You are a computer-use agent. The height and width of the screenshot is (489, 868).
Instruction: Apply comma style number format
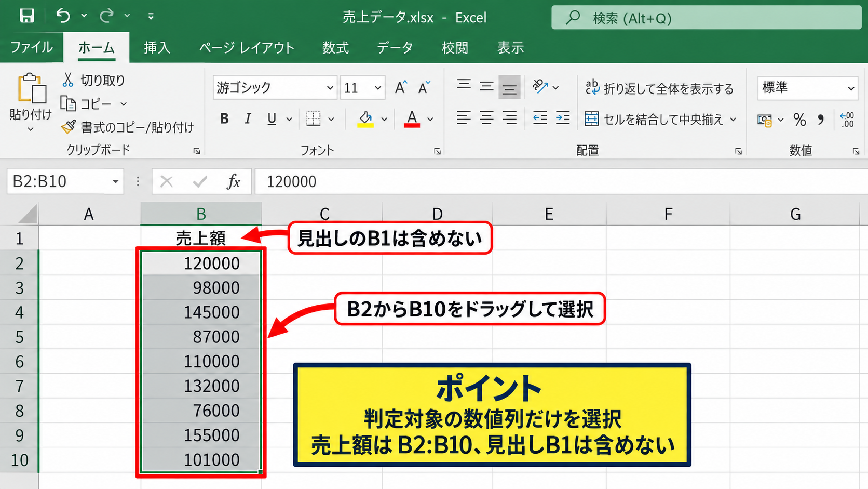(x=821, y=120)
